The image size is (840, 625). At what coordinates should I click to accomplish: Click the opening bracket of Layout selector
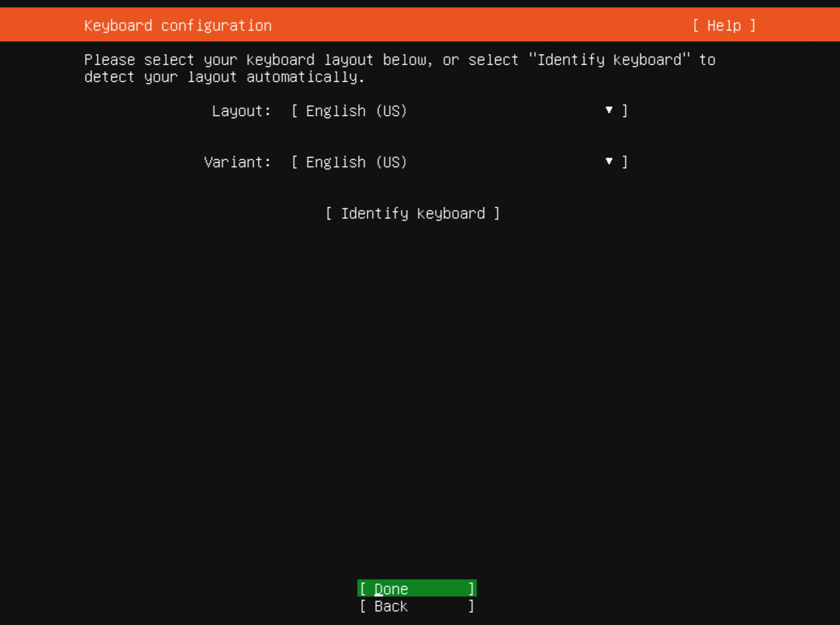coord(295,111)
